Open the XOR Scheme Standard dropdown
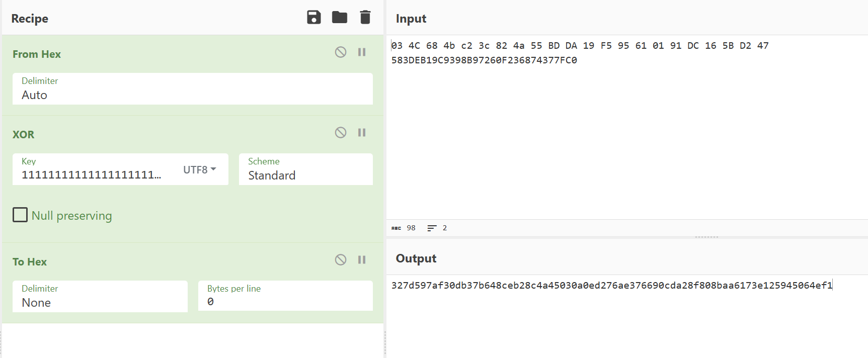 (306, 169)
